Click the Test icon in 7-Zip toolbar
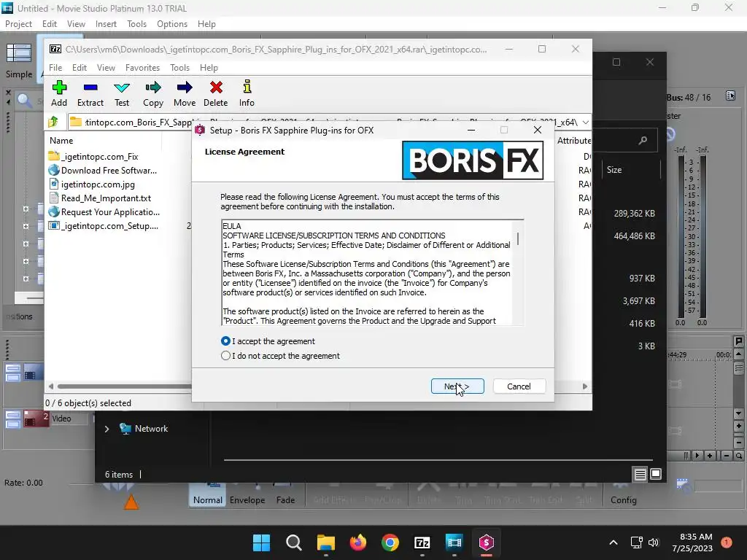 point(122,93)
